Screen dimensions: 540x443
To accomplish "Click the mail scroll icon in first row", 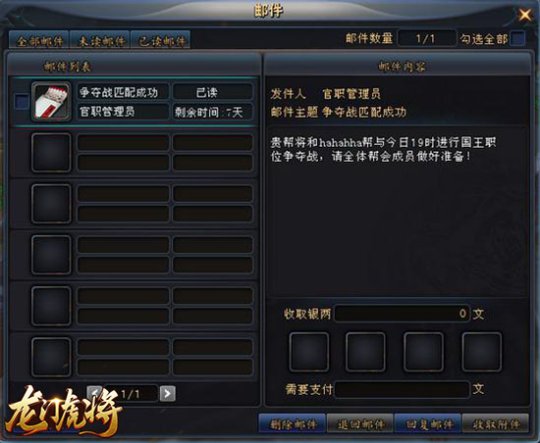I will point(51,102).
